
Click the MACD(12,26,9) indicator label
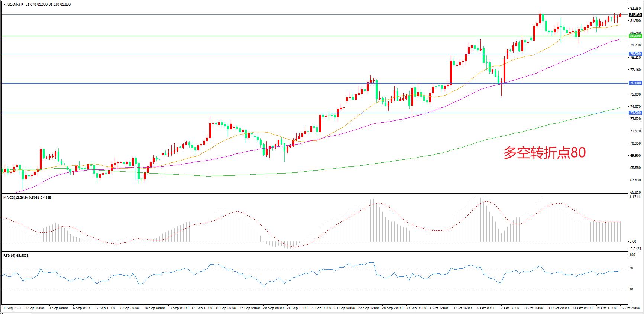[x=27, y=198]
